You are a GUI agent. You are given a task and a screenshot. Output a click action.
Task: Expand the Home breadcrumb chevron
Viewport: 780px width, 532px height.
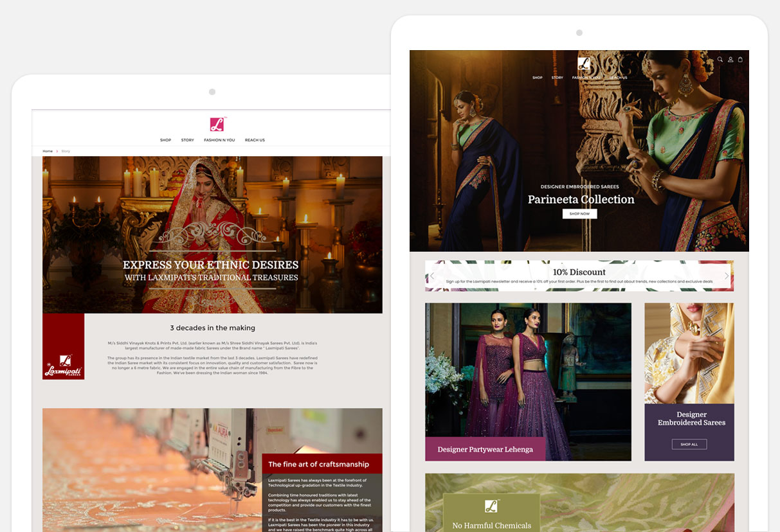click(56, 151)
